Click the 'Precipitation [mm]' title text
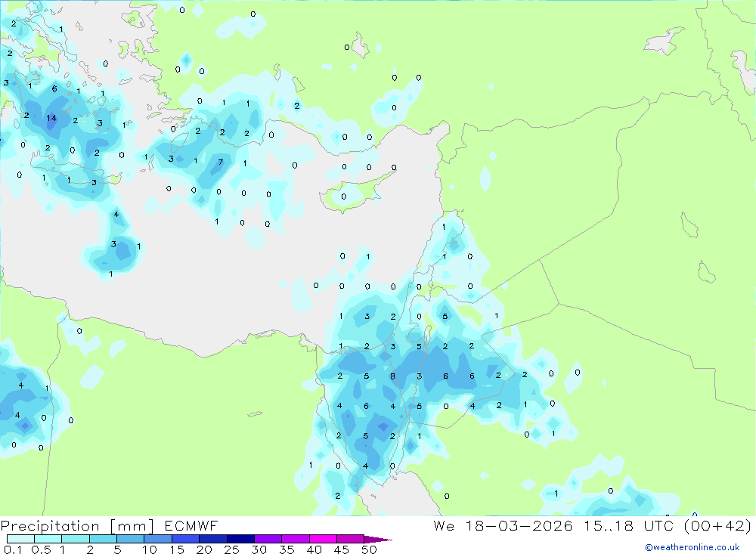Viewport: 756px width, 554px height. coord(77,526)
